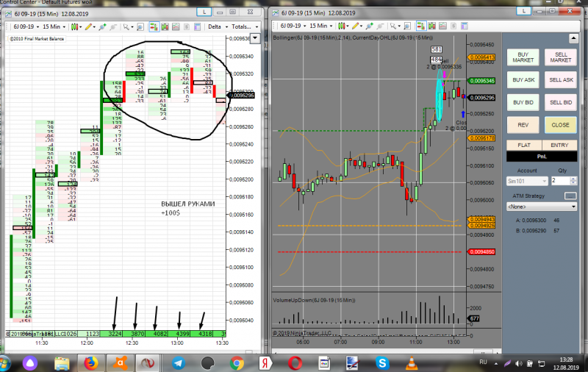Click the Qty input field showing 2
The width and height of the screenshot is (588, 372).
coord(560,181)
